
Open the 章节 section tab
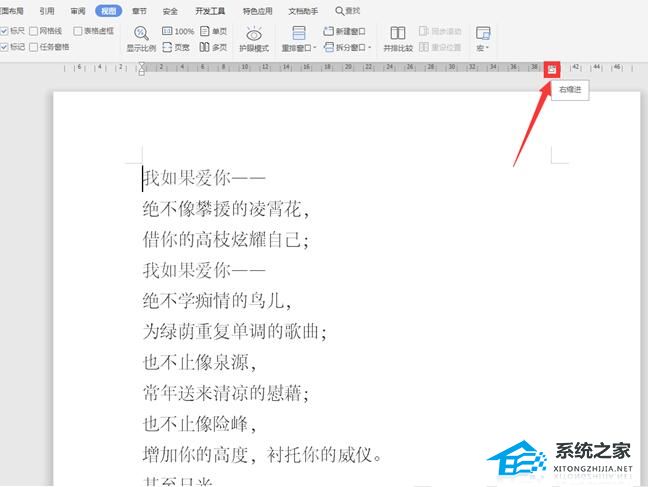[x=139, y=11]
